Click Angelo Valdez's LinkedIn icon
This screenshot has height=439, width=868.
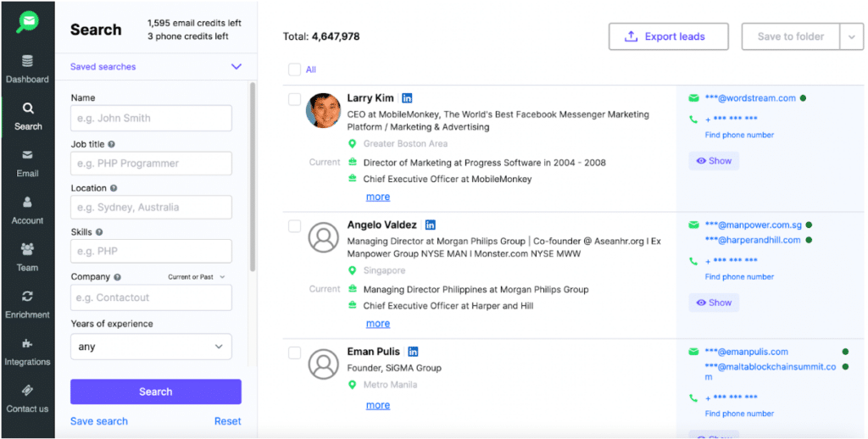tap(431, 225)
